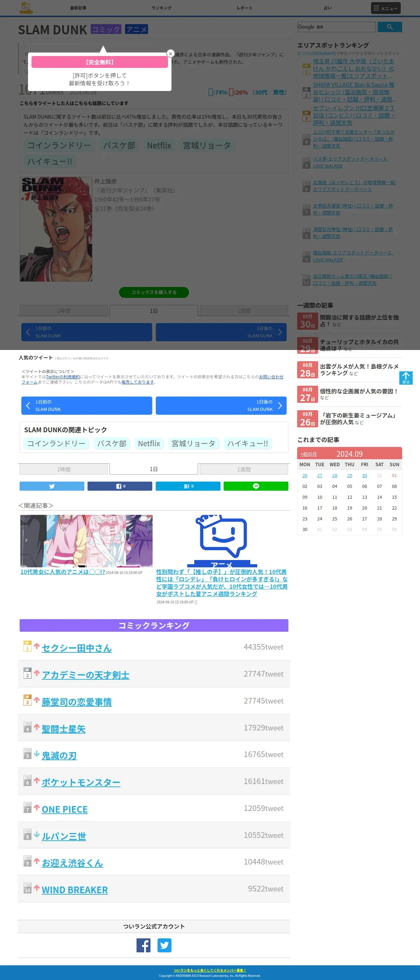Image resolution: width=420 pixels, height=980 pixels.
Task: Click rank 2 crown icon beside アカデミーの天才剣士
Action: [27, 673]
